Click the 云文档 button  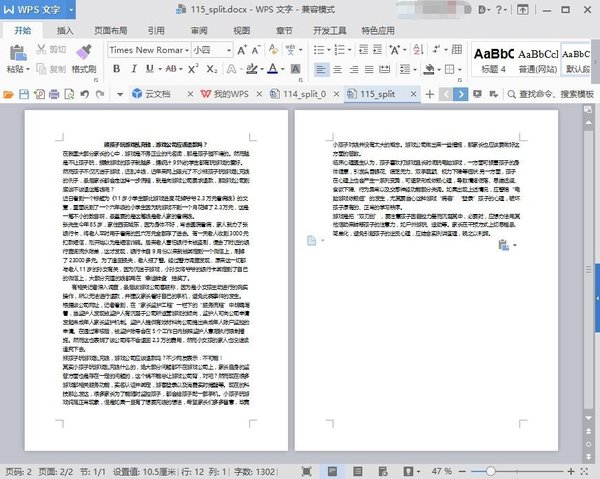[x=151, y=94]
